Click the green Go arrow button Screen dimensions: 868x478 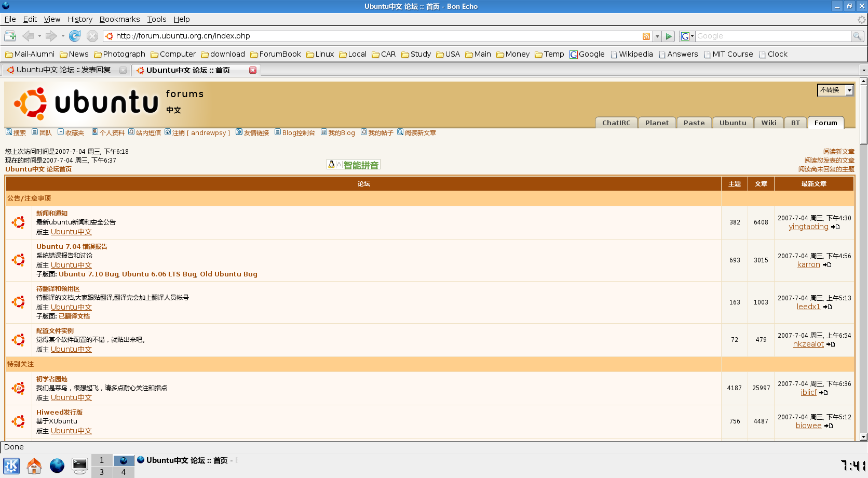click(669, 36)
